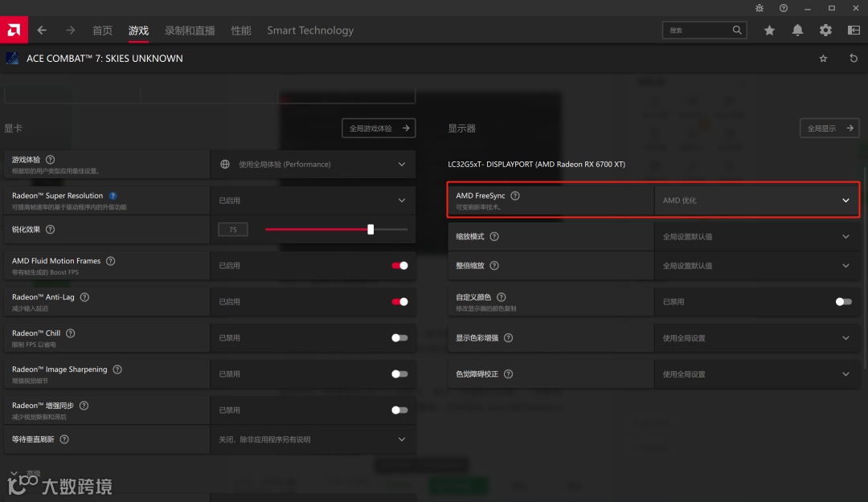Switch to 首页 tab

coord(102,31)
